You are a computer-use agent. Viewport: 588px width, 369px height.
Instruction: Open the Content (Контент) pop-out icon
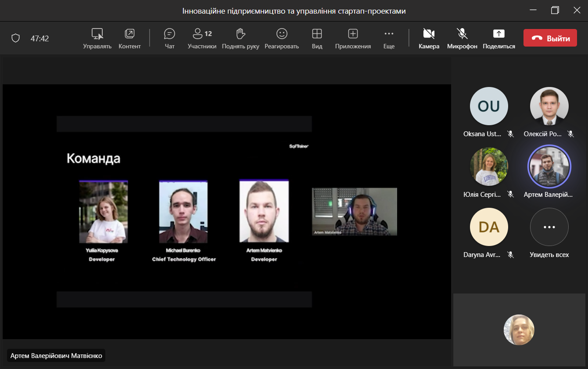point(129,38)
